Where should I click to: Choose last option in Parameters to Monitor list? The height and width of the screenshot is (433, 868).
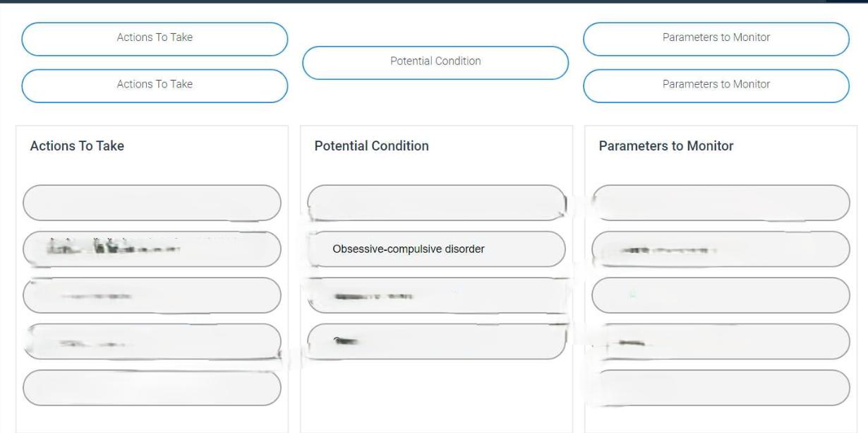(x=721, y=388)
